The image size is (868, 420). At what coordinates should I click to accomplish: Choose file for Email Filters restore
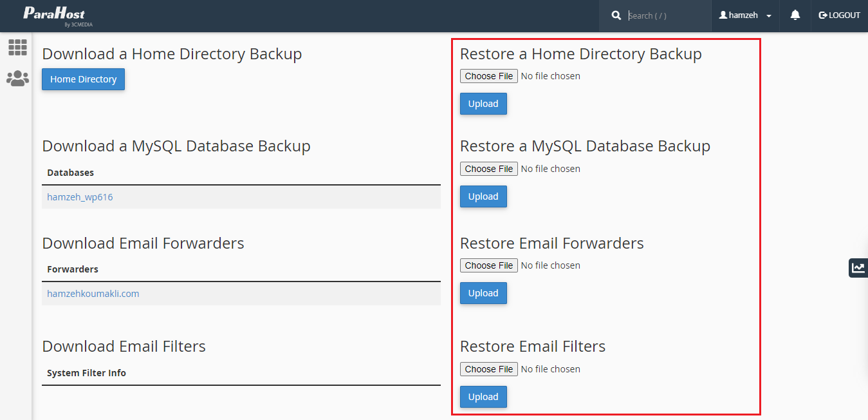[489, 369]
